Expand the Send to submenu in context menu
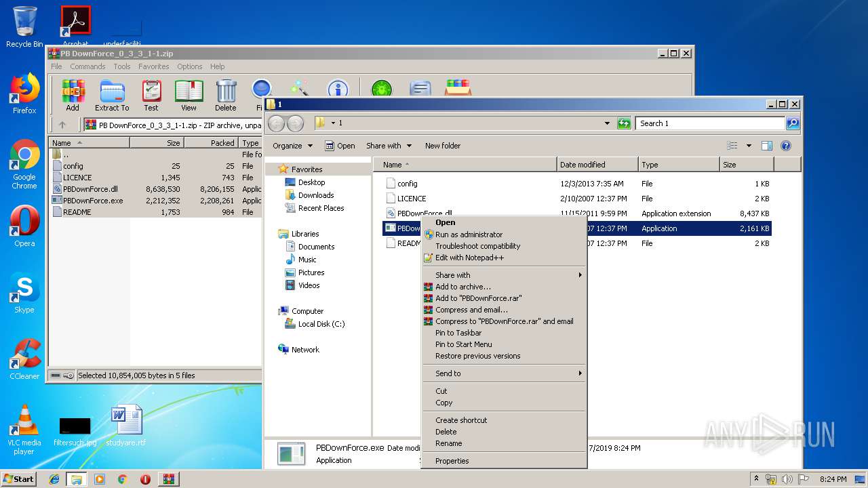The image size is (868, 488). pyautogui.click(x=503, y=373)
